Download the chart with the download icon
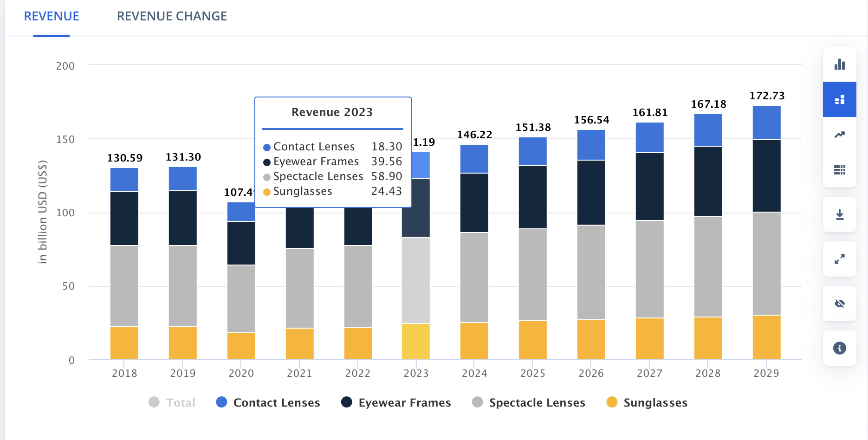 (x=839, y=214)
